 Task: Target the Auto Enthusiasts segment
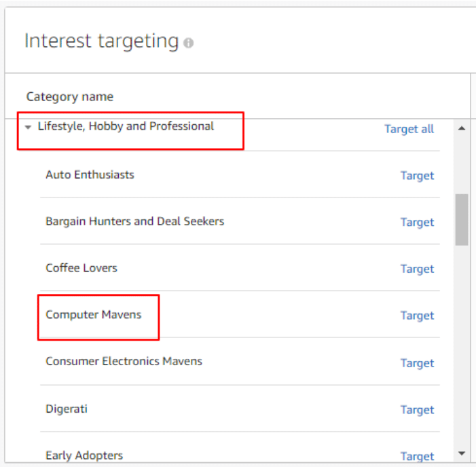click(x=417, y=176)
